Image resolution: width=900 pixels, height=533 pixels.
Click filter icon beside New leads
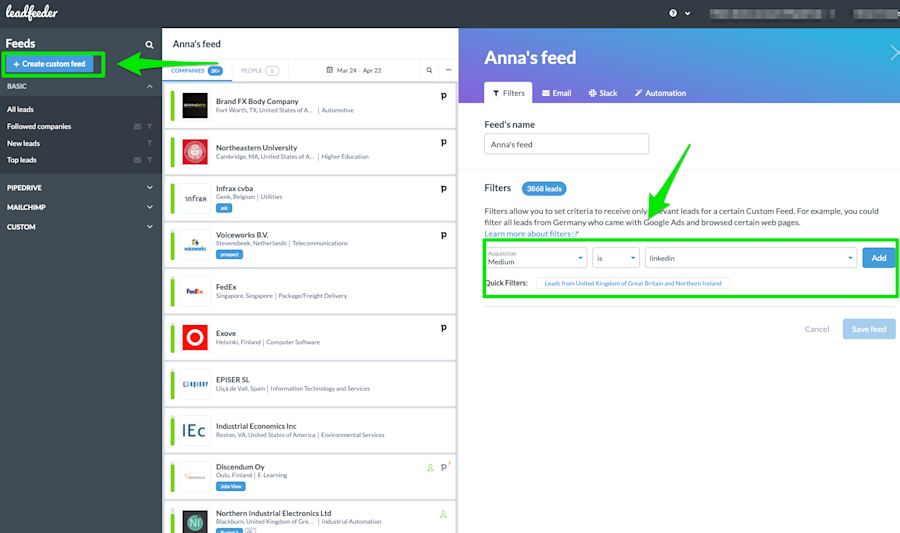[150, 143]
